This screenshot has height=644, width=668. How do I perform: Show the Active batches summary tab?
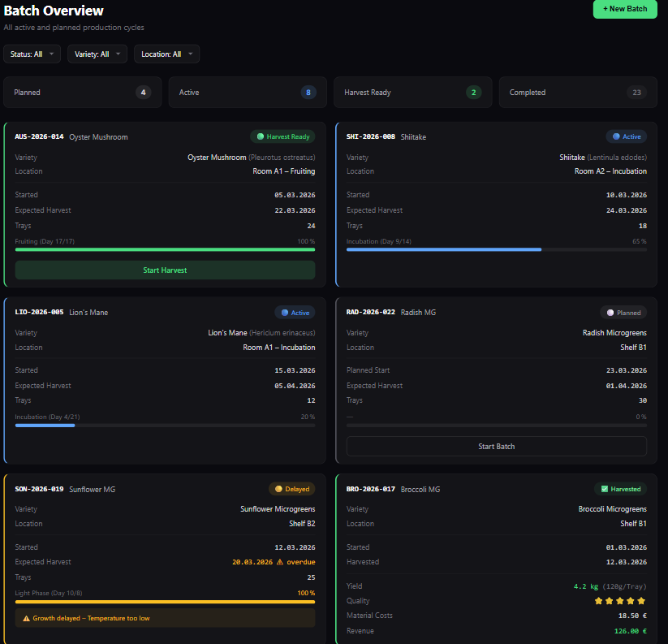pyautogui.click(x=248, y=93)
